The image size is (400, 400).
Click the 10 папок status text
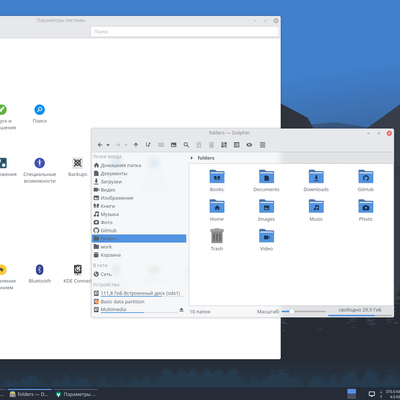click(200, 312)
